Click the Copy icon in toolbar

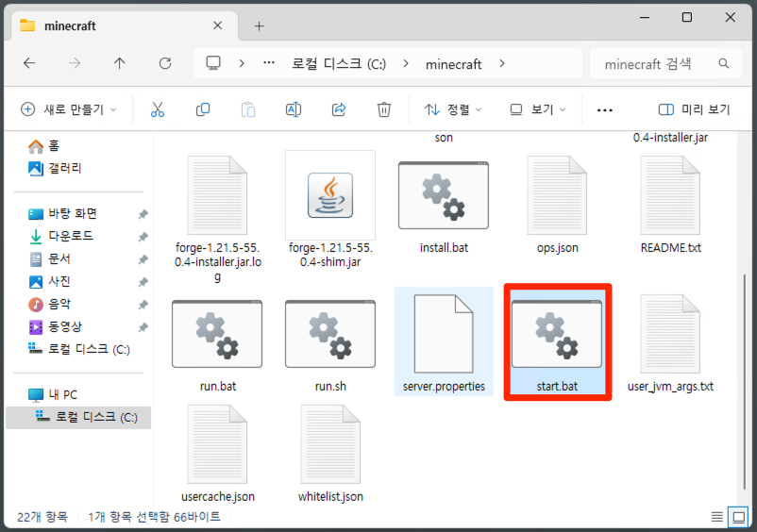click(203, 109)
